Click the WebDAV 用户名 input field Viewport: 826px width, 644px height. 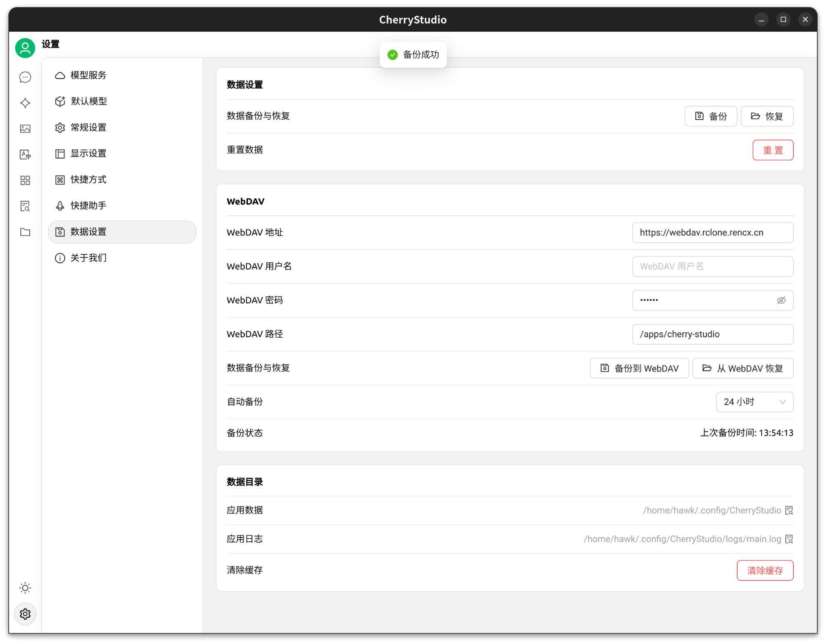pyautogui.click(x=712, y=266)
